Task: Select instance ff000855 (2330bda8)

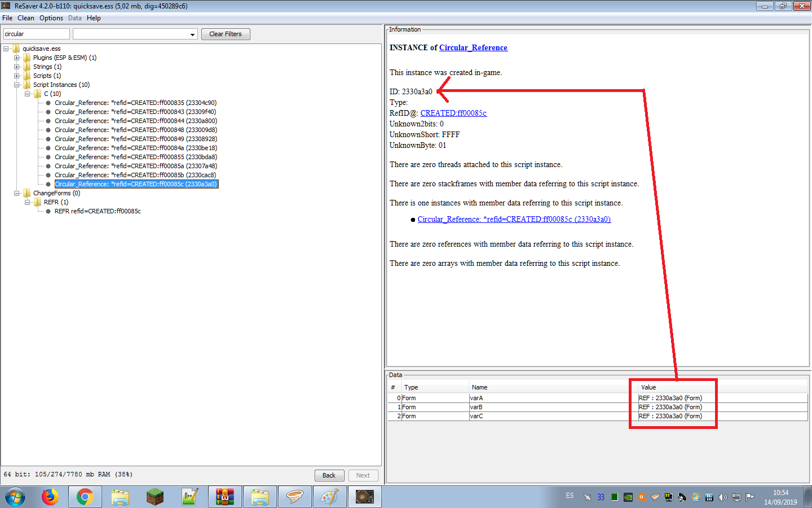Action: click(136, 157)
